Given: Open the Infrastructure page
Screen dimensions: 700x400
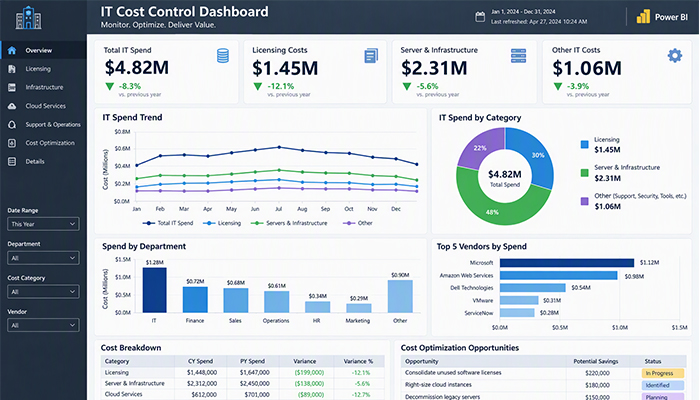Looking at the screenshot, I should 43,88.
